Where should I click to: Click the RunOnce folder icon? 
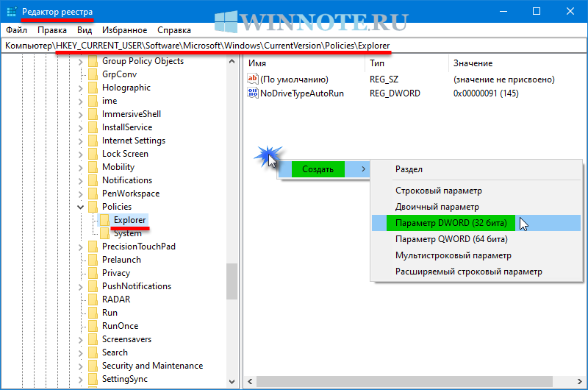[x=93, y=326]
